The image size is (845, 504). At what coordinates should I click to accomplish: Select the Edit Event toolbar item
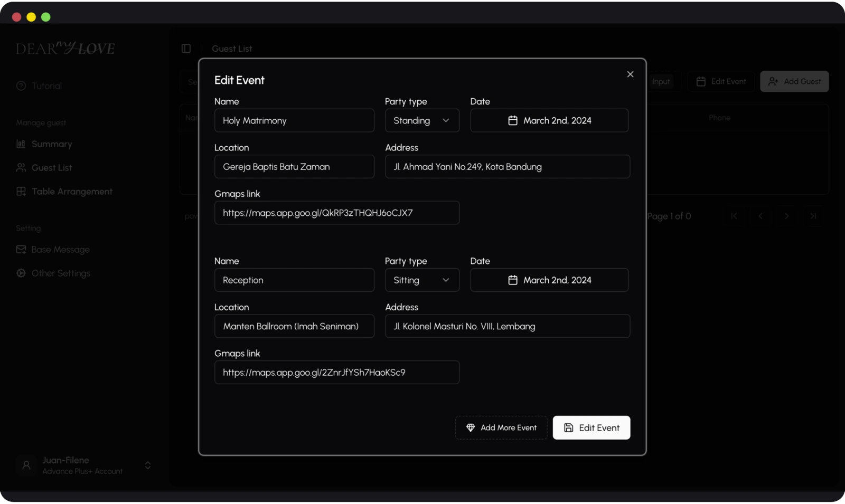click(720, 81)
